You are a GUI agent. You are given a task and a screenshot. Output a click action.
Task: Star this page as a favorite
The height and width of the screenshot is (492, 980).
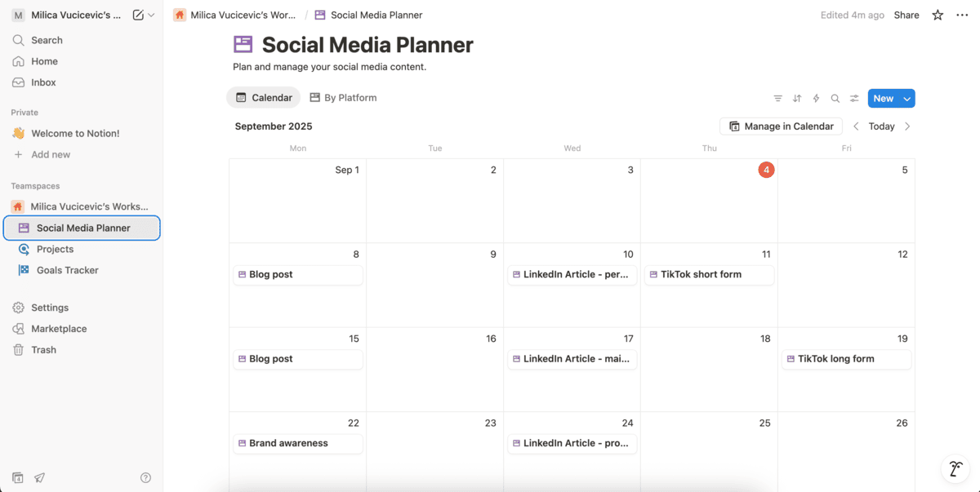tap(938, 16)
